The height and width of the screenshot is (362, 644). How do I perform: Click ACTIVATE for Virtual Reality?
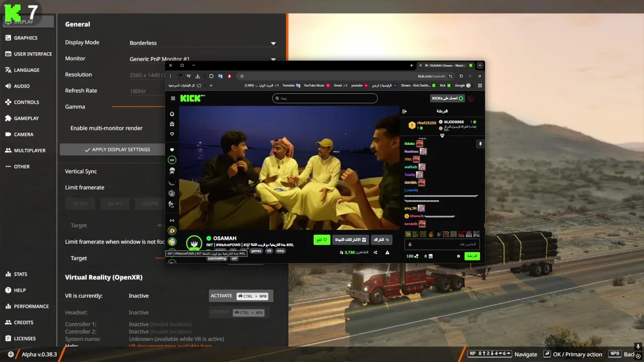coord(240,296)
